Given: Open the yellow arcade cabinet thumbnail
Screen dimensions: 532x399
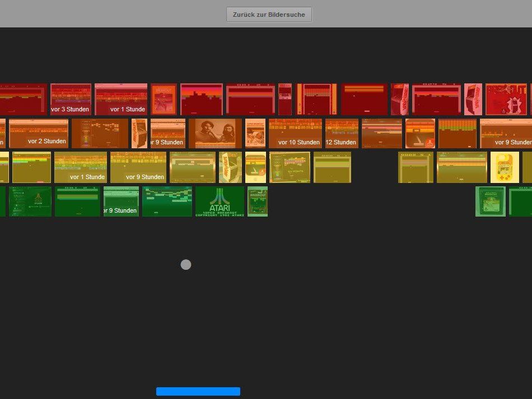Looking at the screenshot, I should [x=230, y=167].
